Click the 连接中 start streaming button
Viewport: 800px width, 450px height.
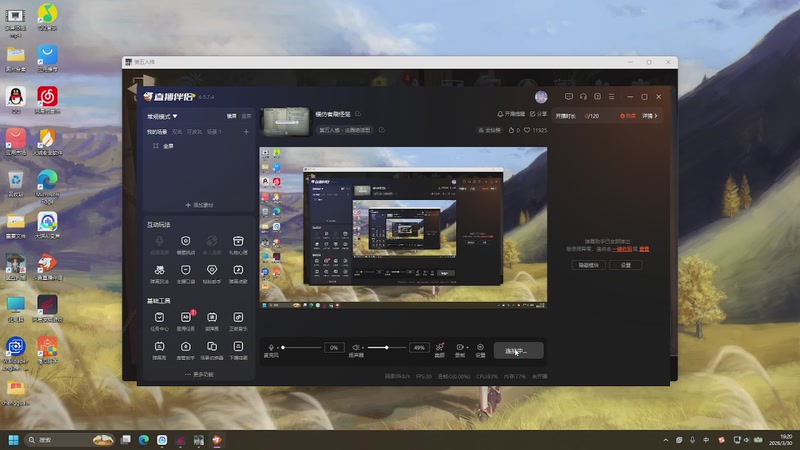tap(518, 351)
